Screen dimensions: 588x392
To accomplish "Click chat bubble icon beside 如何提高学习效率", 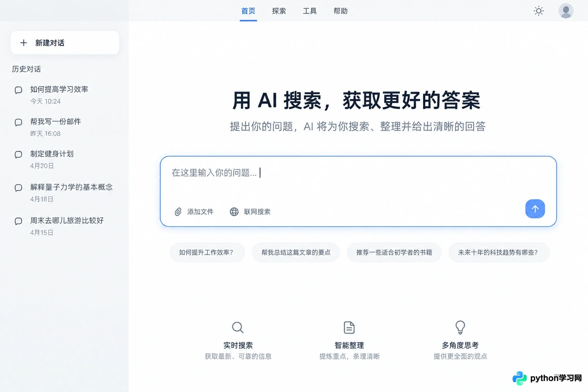I will (x=18, y=90).
